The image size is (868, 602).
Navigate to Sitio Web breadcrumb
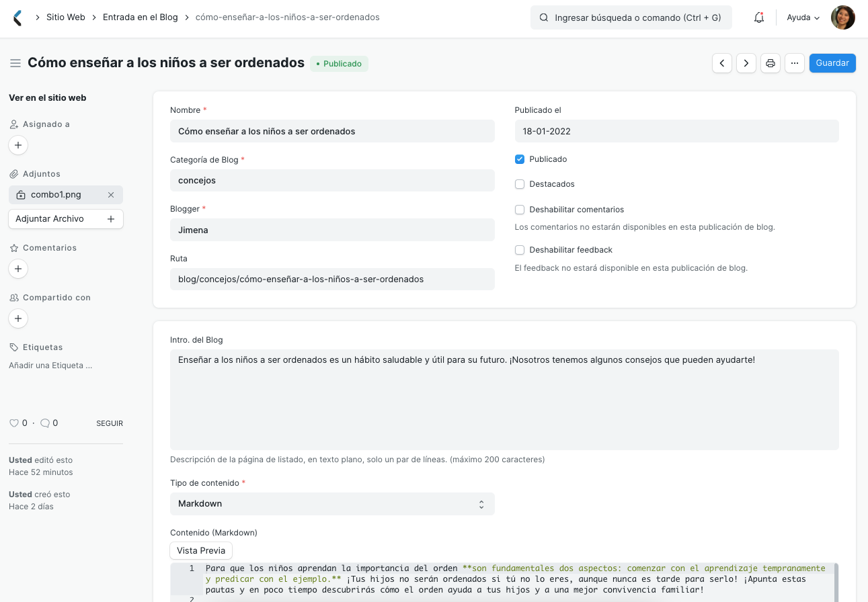pos(66,17)
